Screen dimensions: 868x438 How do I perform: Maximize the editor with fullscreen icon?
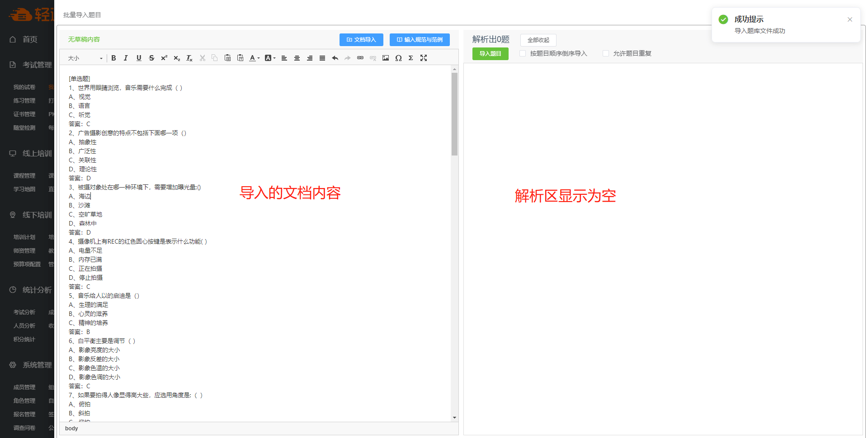coord(424,58)
